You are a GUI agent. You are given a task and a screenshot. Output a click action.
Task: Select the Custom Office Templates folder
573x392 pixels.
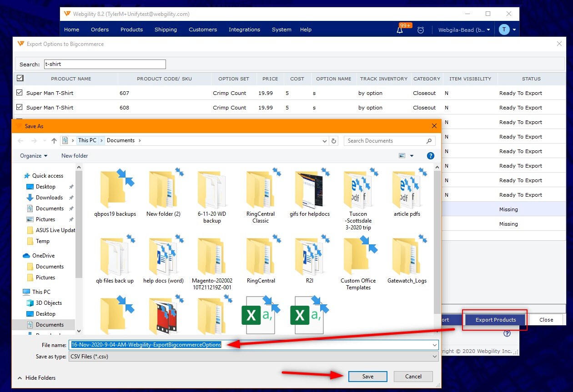coord(358,263)
